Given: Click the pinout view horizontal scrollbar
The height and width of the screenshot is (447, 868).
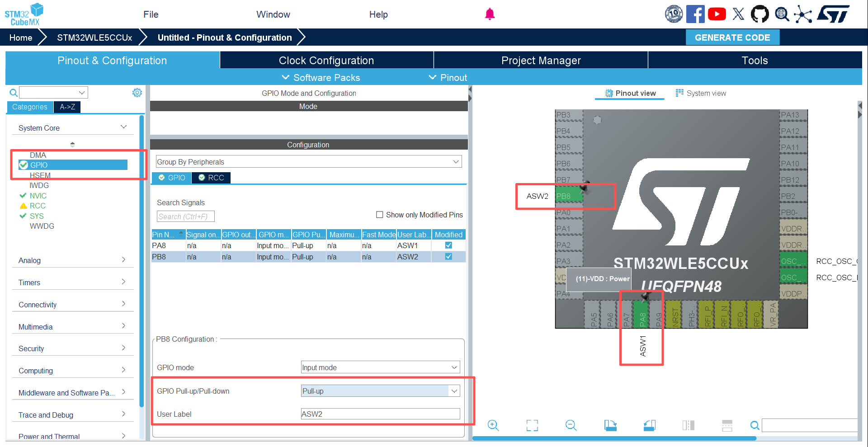Looking at the screenshot, I should [x=614, y=438].
